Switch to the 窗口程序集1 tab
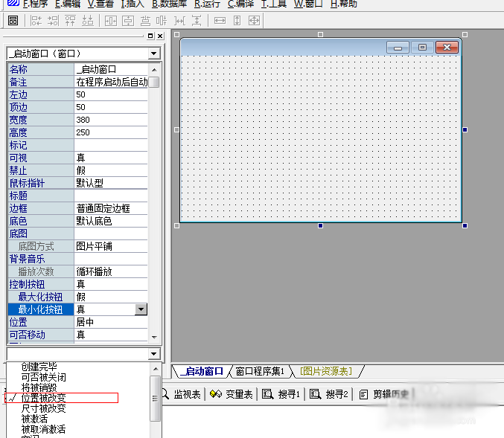This screenshot has height=438, width=504. (260, 371)
